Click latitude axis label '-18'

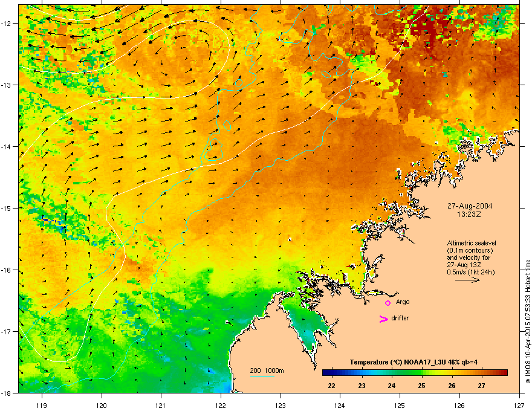[7, 393]
